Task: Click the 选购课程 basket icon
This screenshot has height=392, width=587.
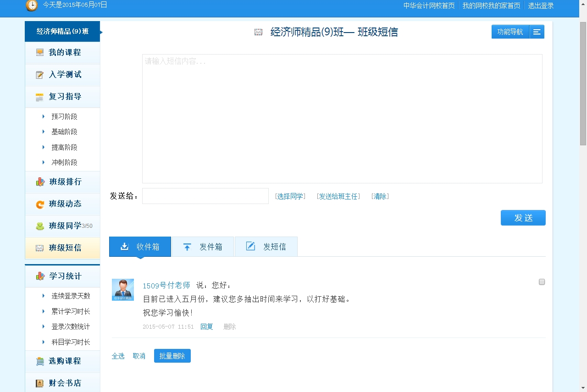Action: (40, 361)
